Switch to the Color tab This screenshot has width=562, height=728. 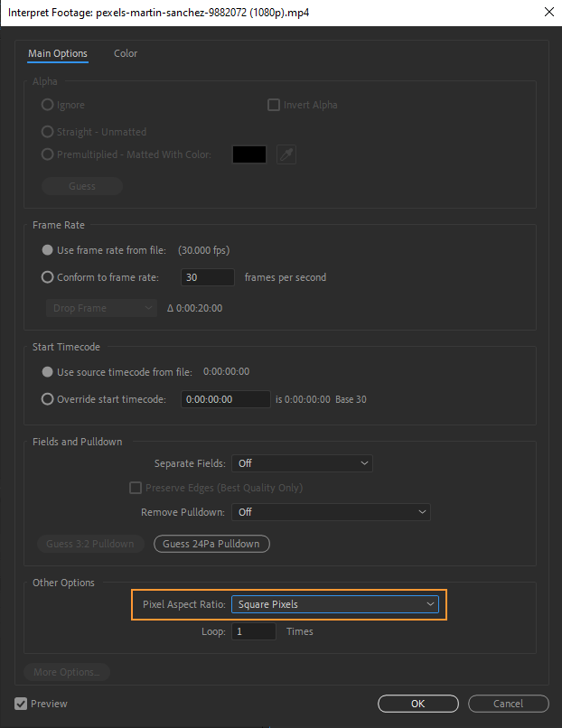coord(126,53)
